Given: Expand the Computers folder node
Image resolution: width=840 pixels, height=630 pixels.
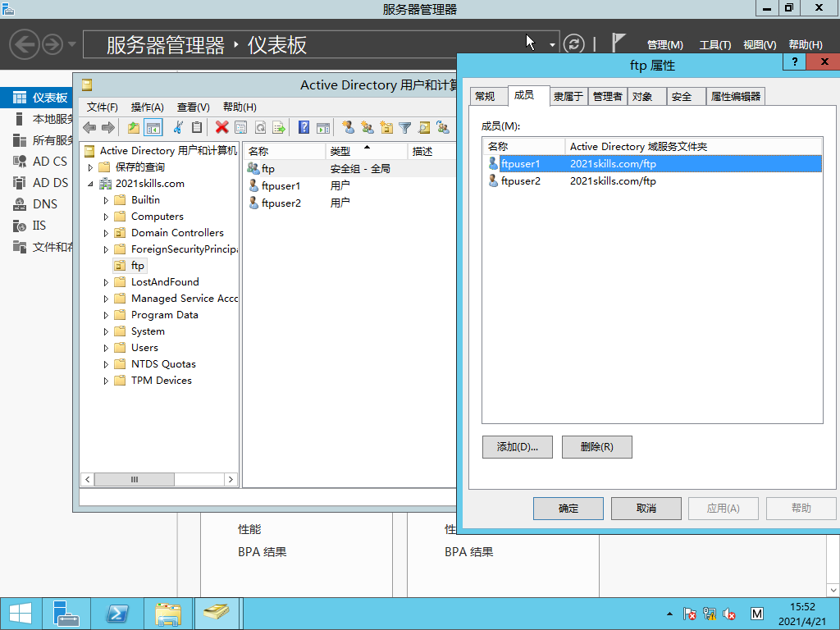Looking at the screenshot, I should [x=106, y=217].
